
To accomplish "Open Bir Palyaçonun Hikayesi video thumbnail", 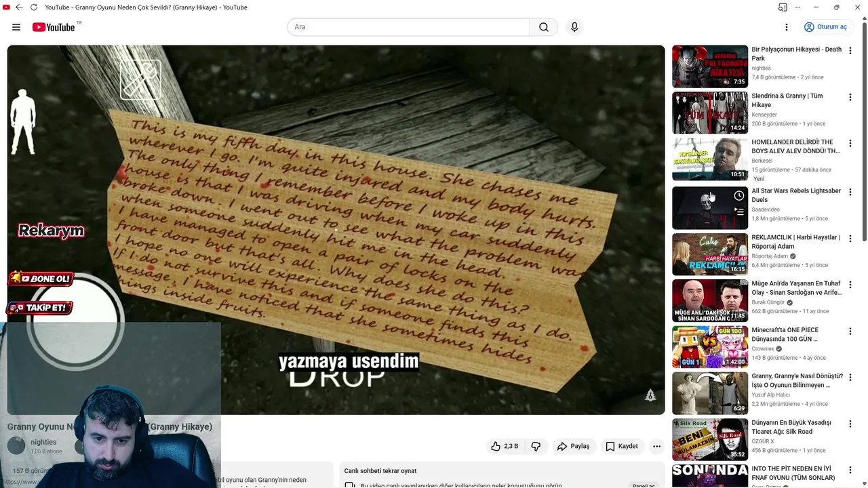I will click(710, 66).
